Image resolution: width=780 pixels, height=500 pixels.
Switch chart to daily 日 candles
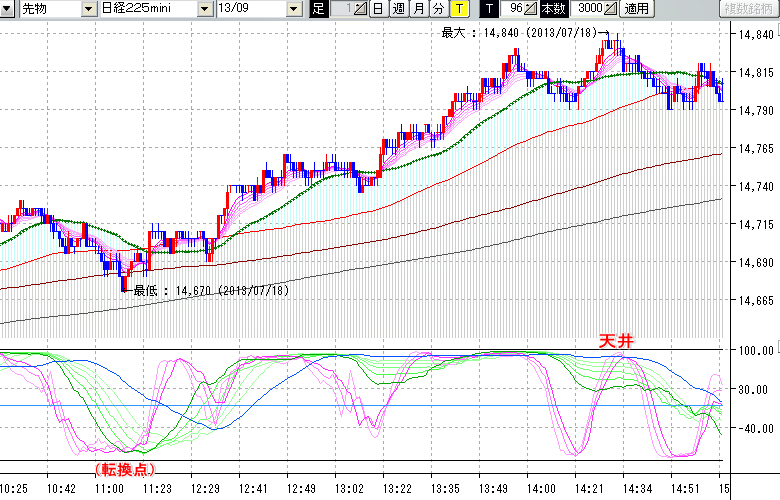[x=377, y=9]
